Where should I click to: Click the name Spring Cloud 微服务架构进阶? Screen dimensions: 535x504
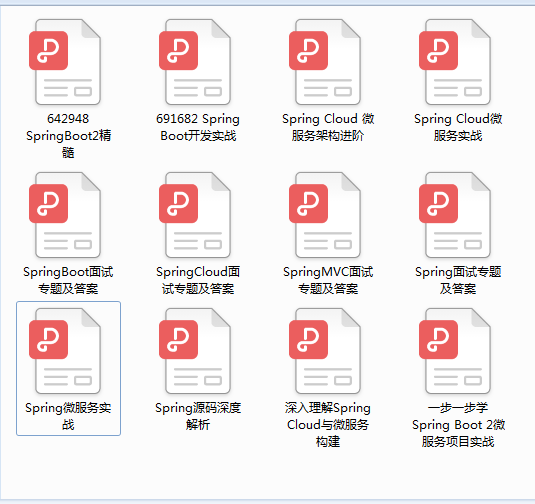(x=328, y=127)
